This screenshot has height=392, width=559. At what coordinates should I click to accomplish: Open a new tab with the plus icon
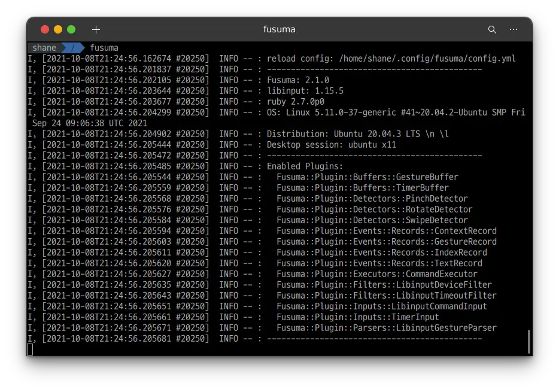[96, 29]
